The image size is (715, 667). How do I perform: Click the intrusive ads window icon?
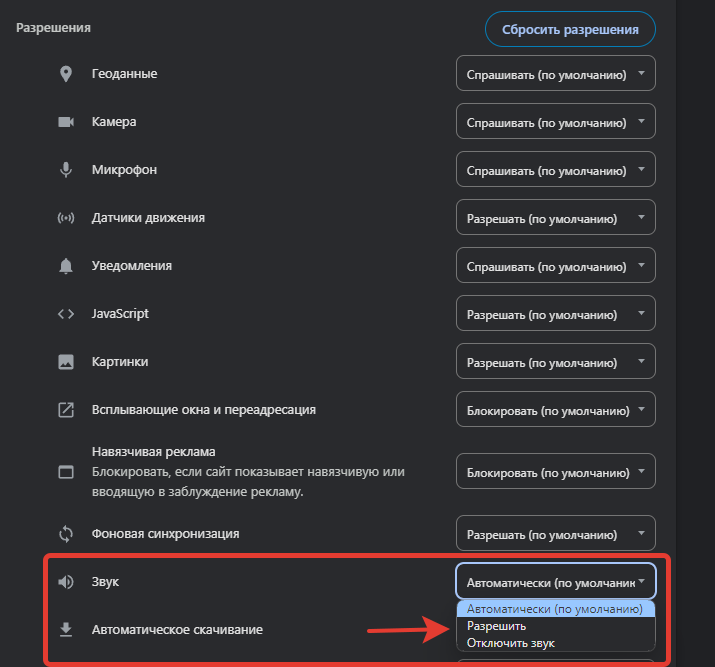pos(66,471)
